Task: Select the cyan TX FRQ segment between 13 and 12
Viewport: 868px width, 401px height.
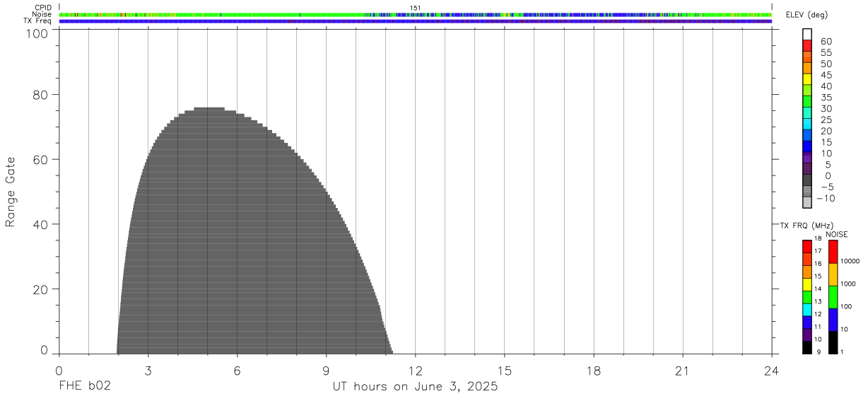Action: [807, 310]
